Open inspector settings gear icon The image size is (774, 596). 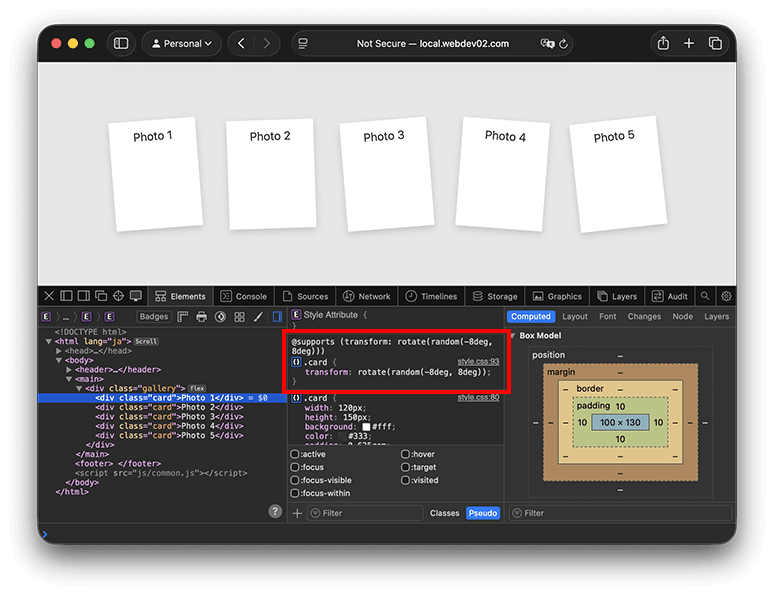726,296
